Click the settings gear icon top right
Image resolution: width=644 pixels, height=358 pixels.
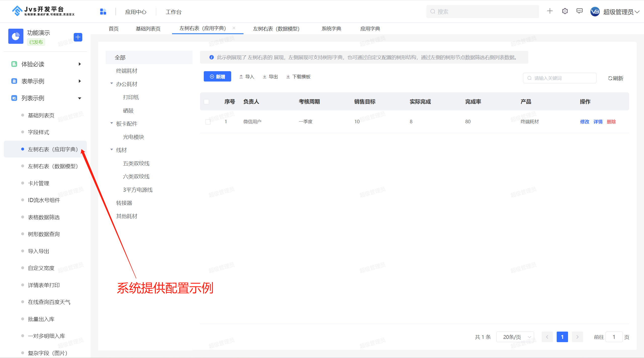pyautogui.click(x=565, y=12)
